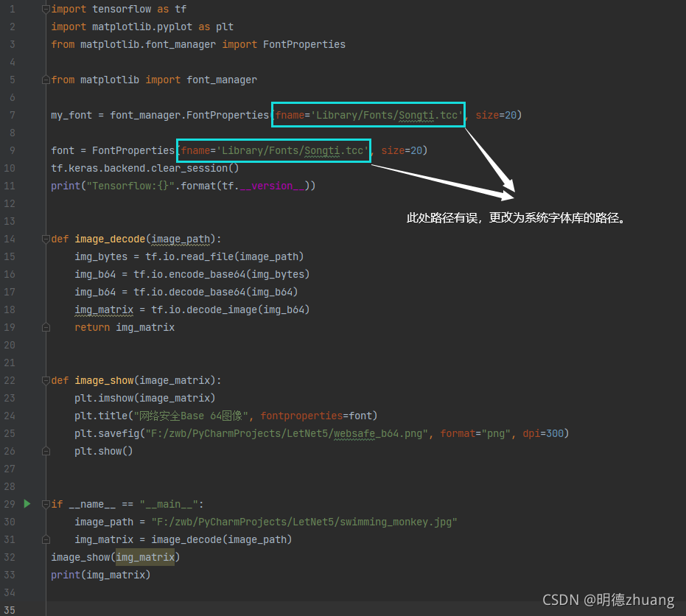The image size is (686, 616).
Task: Fold the image_decode function definition
Action: 46,239
